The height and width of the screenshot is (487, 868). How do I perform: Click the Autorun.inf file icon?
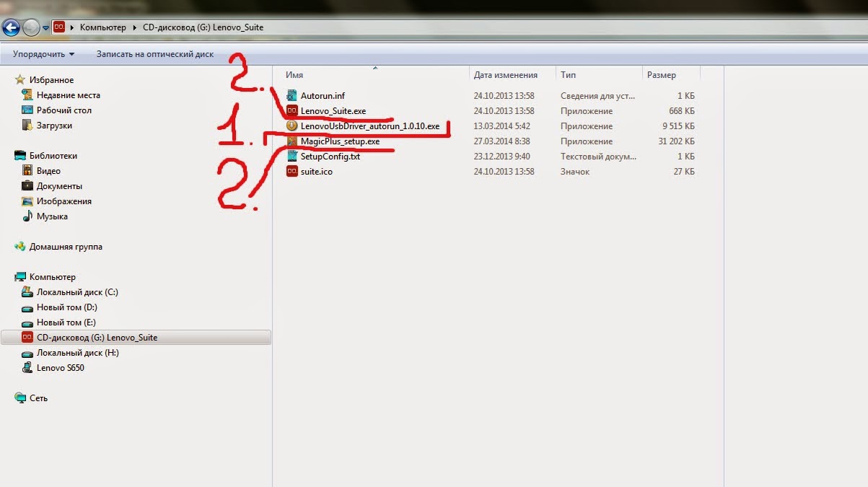click(292, 96)
